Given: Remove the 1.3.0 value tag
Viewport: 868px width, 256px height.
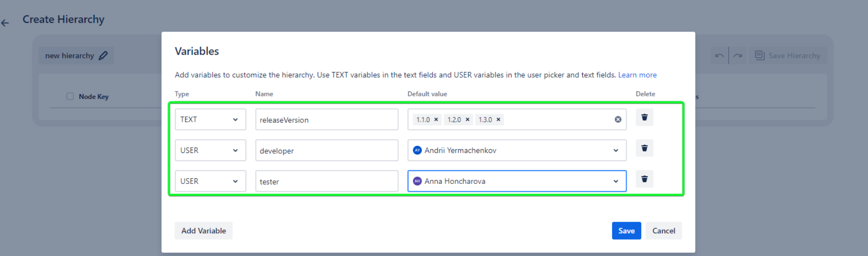Looking at the screenshot, I should point(498,120).
